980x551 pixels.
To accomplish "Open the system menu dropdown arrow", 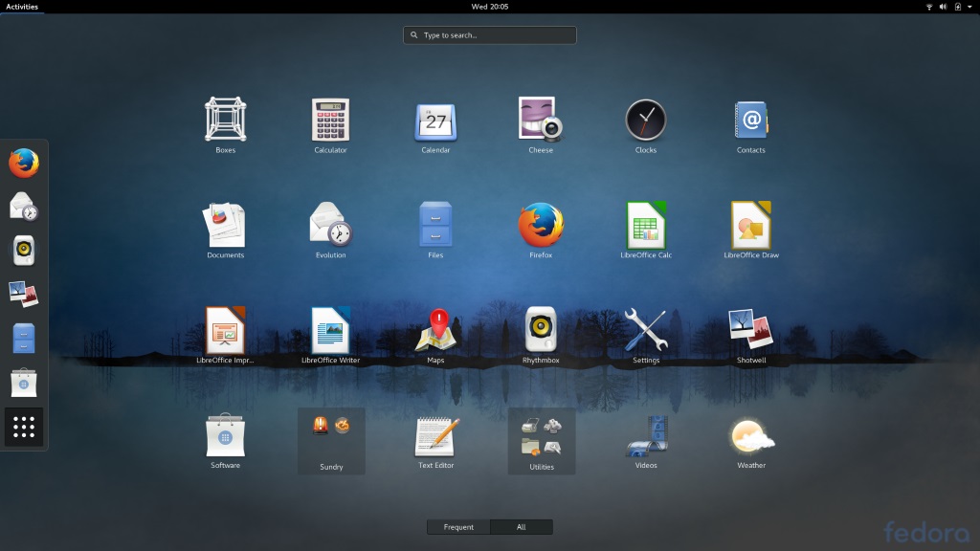I will [970, 7].
